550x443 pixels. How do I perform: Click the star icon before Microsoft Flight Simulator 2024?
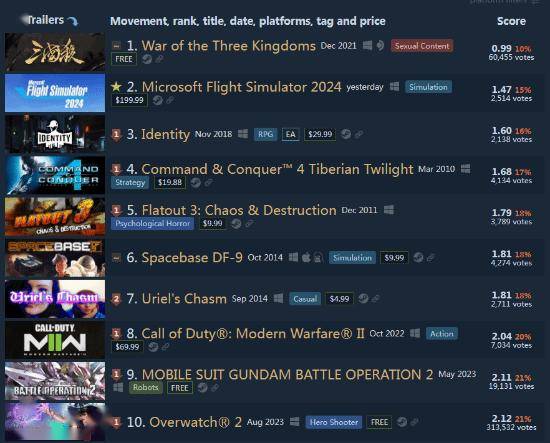coord(116,87)
